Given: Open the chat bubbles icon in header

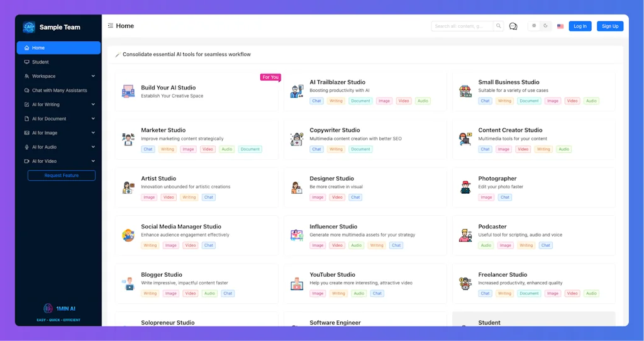Looking at the screenshot, I should click(x=513, y=26).
